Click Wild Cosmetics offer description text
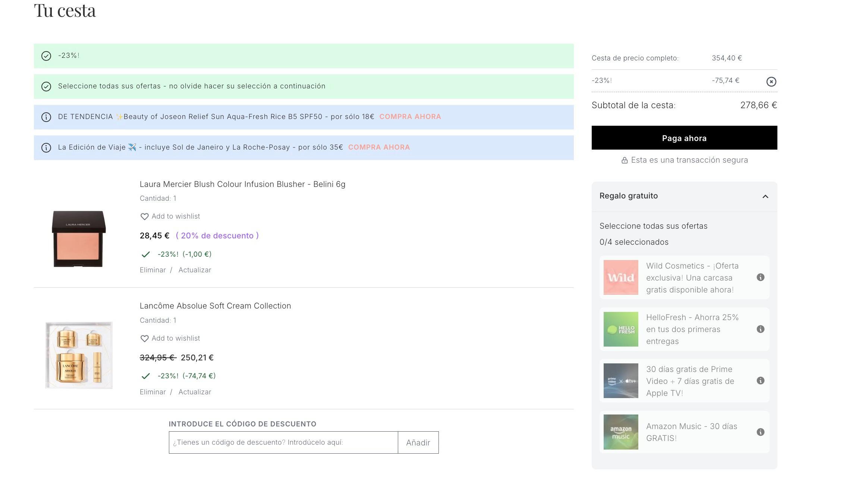This screenshot has width=868, height=485. click(x=692, y=278)
